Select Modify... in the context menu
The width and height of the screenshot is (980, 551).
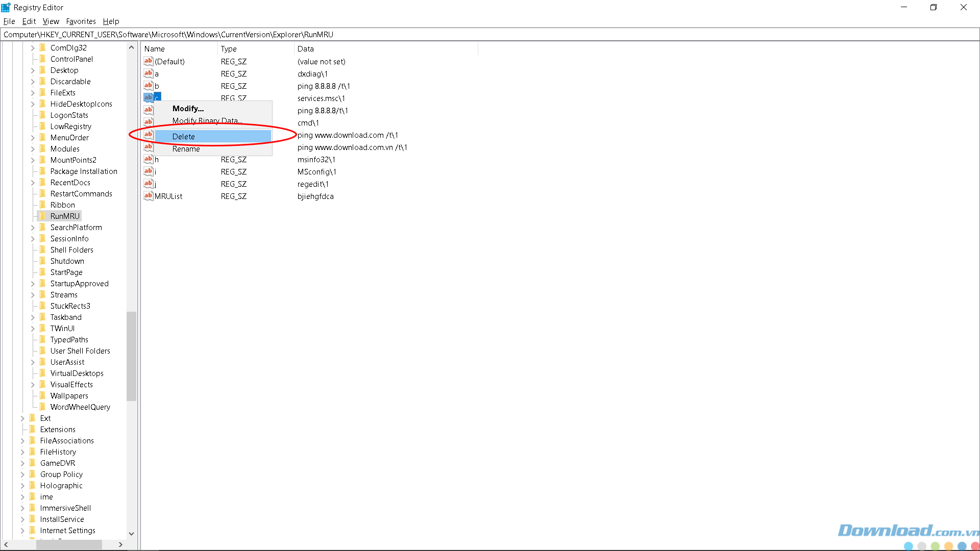(x=188, y=109)
